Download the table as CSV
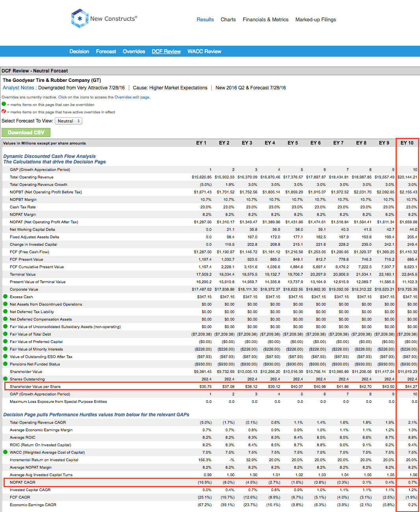Image resolution: width=420 pixels, height=512 pixels. 26,133
